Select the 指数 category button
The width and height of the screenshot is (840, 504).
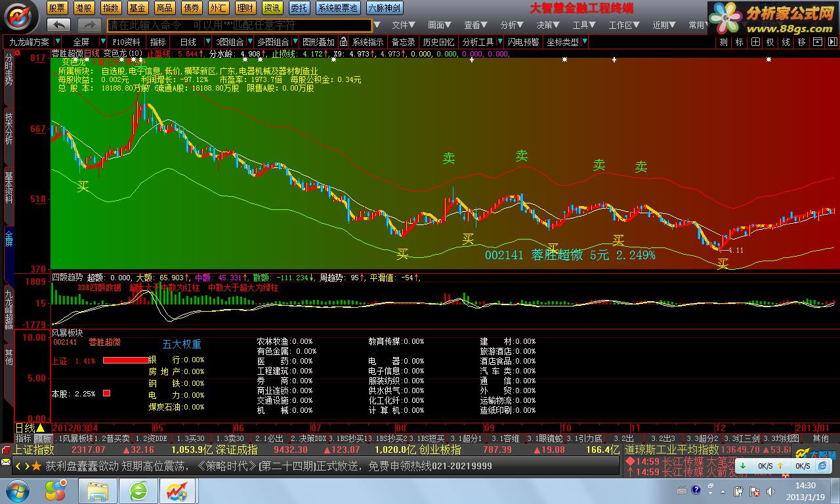111,8
